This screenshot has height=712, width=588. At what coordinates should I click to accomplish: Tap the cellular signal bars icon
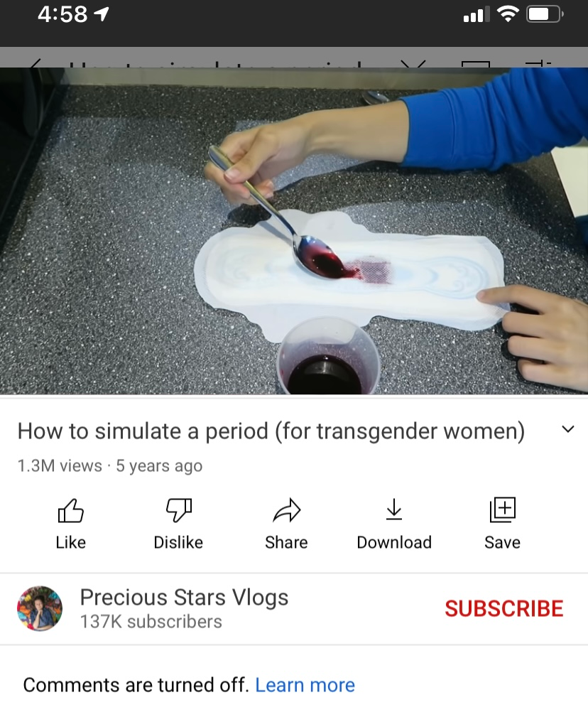tap(477, 14)
